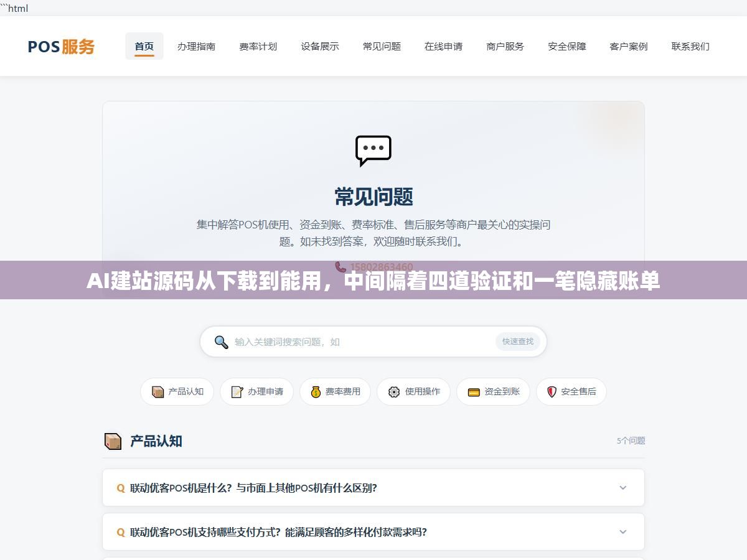Viewport: 747px width, 560px height.
Task: Go to 联系我们 page
Action: (x=690, y=46)
